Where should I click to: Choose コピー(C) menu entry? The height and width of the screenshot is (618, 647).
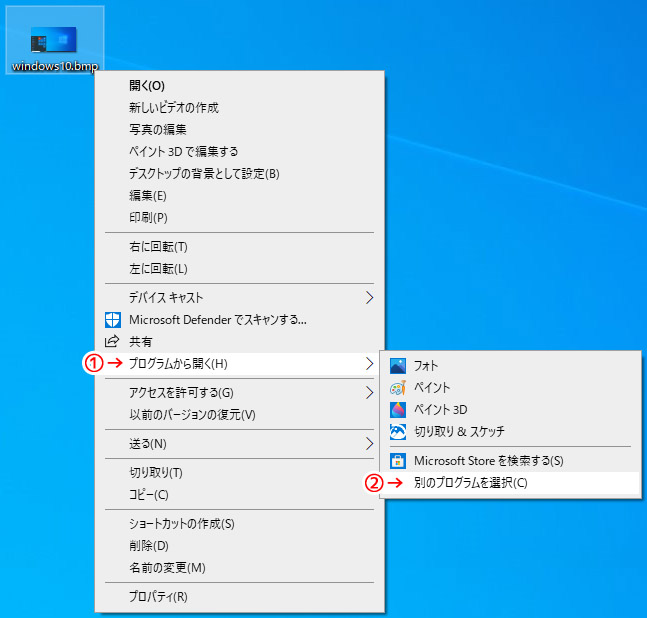[x=239, y=495]
